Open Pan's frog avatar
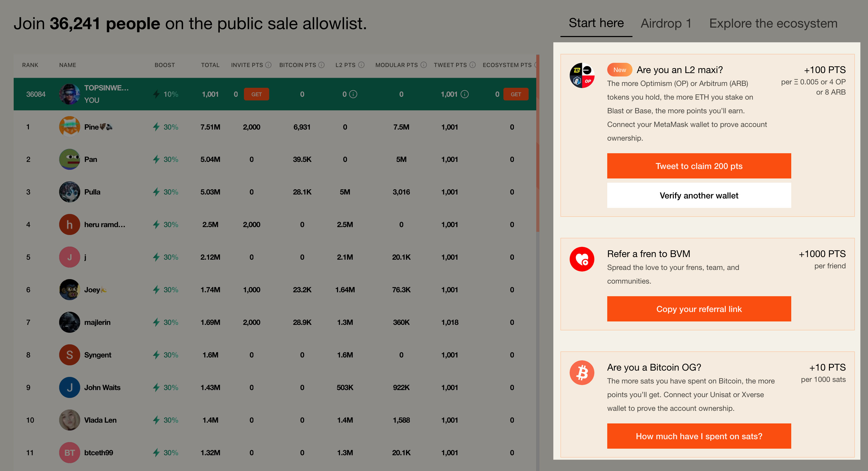The width and height of the screenshot is (868, 471). [69, 159]
